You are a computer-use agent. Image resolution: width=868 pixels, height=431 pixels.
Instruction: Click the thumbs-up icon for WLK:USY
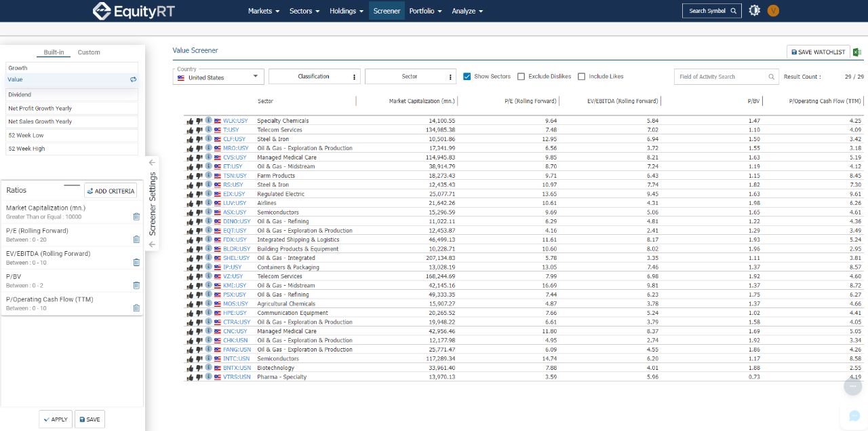(x=190, y=121)
